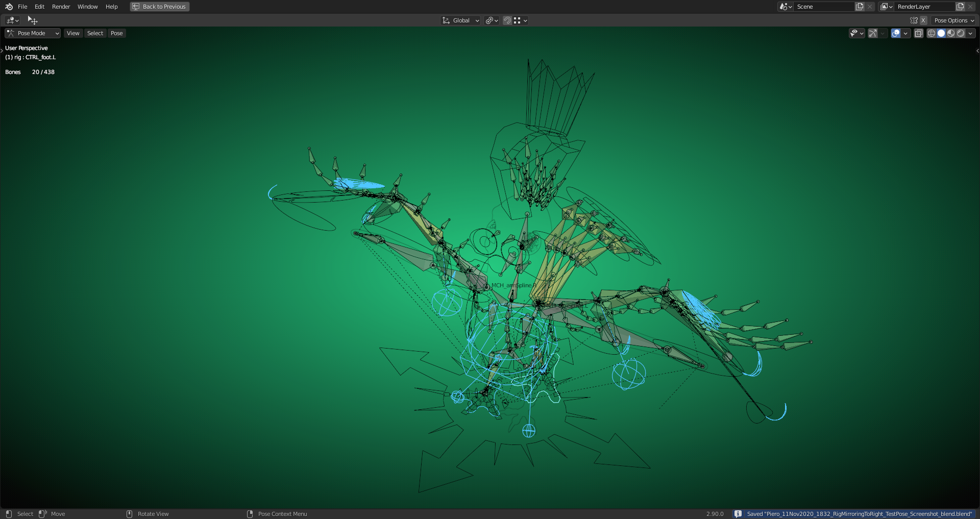Expand the Pose Options panel
This screenshot has height=519, width=980.
pos(952,20)
